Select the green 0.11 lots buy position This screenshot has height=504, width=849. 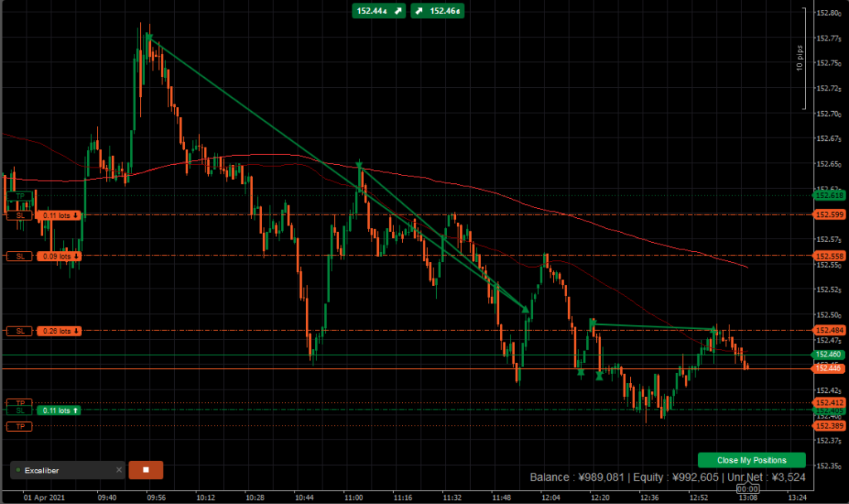[x=59, y=410]
